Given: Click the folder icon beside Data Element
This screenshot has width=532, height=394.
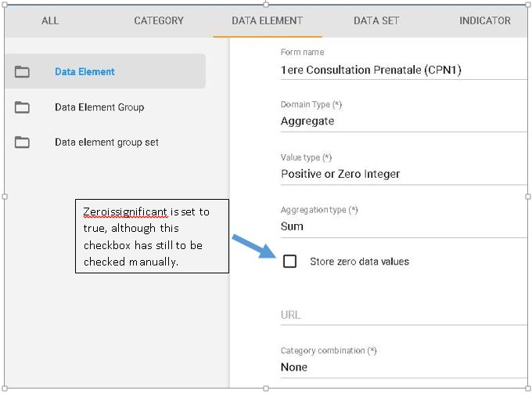Looking at the screenshot, I should click(22, 72).
